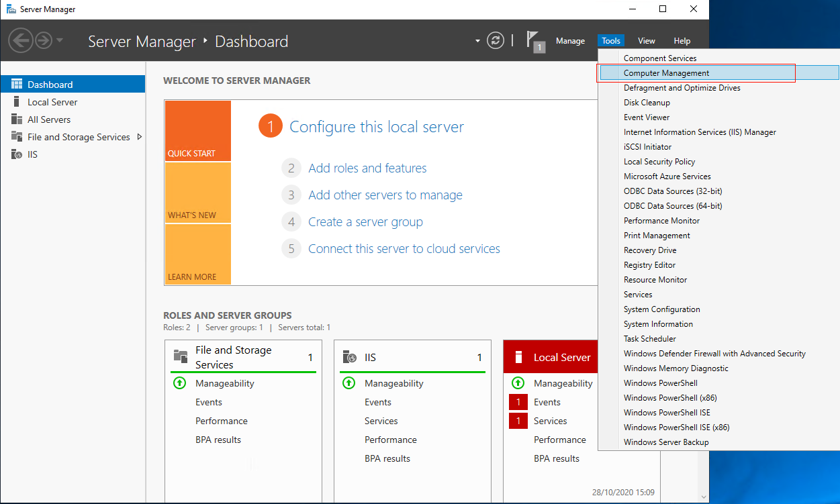840x504 pixels.
Task: Click red Services alert badge in Local Server
Action: pyautogui.click(x=518, y=421)
